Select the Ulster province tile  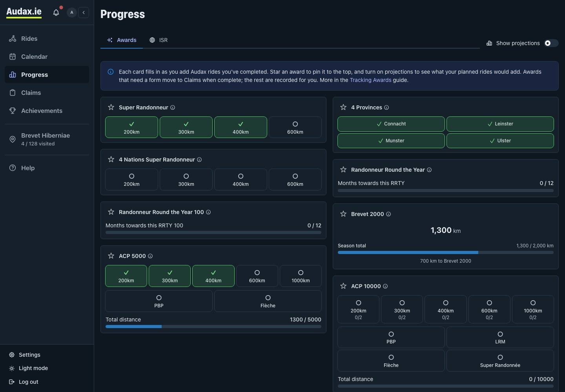tap(500, 141)
